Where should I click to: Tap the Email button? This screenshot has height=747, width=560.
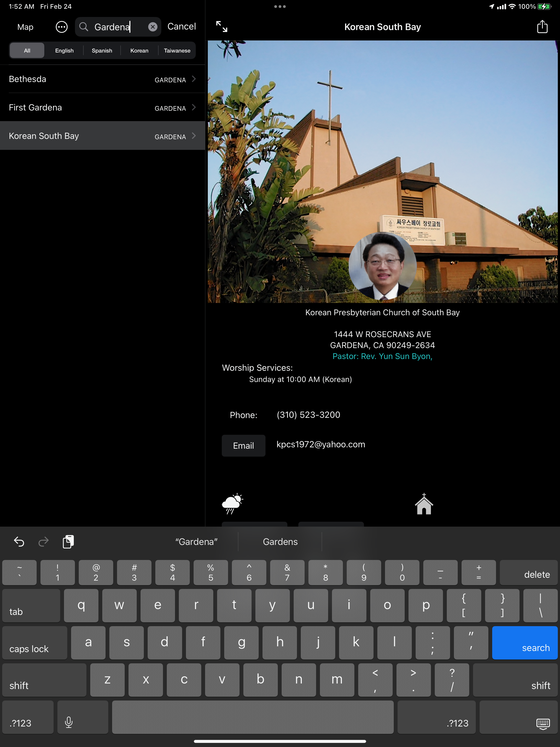(x=243, y=445)
